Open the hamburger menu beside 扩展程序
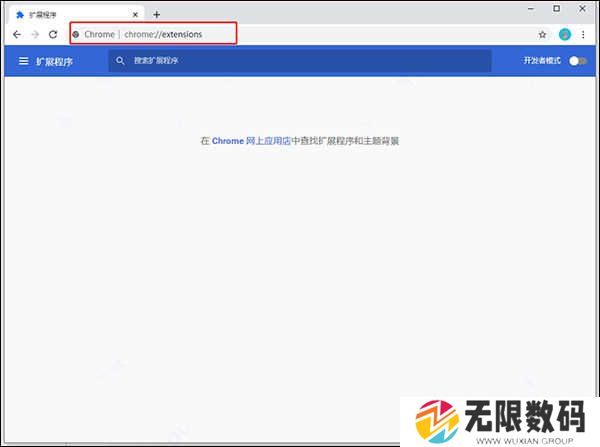 24,61
